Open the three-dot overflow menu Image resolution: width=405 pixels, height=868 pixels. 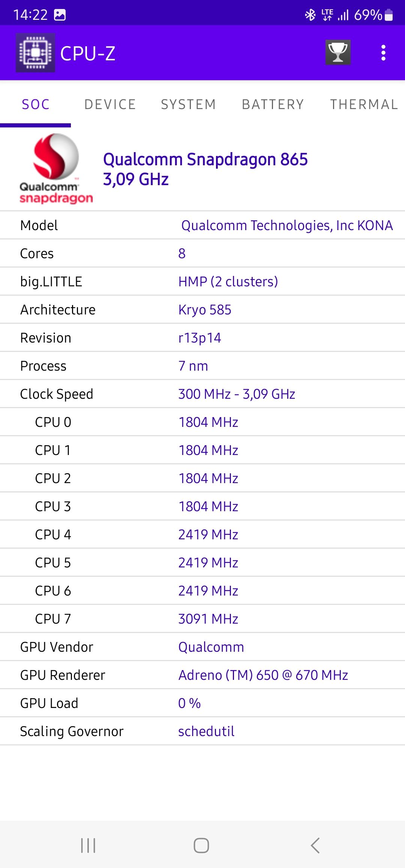(x=383, y=53)
